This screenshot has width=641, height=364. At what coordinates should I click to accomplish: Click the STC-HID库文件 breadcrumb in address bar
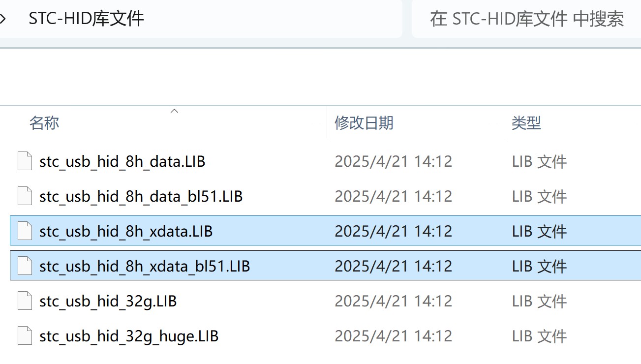pyautogui.click(x=86, y=19)
